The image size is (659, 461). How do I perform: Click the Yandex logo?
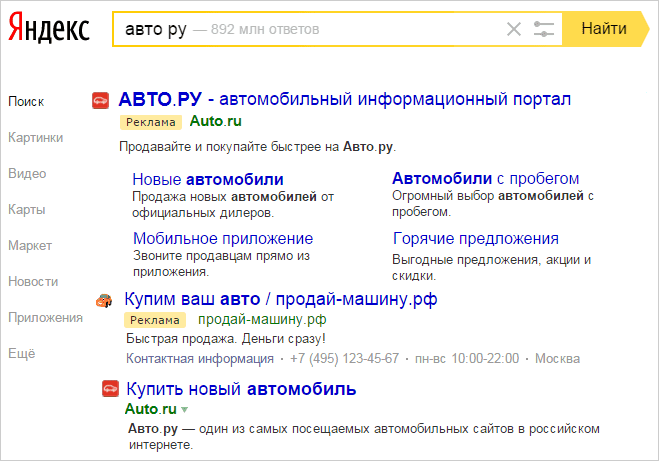(x=49, y=28)
